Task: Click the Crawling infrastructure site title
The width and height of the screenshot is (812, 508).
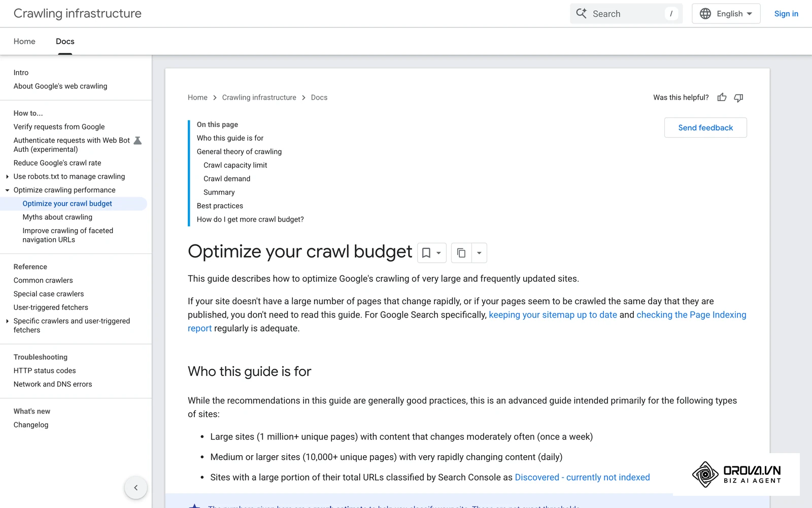Action: [78, 13]
